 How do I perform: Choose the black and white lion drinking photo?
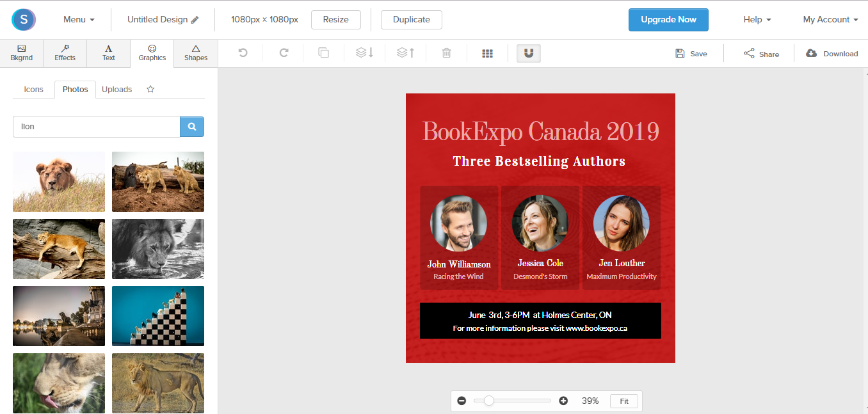coord(158,249)
